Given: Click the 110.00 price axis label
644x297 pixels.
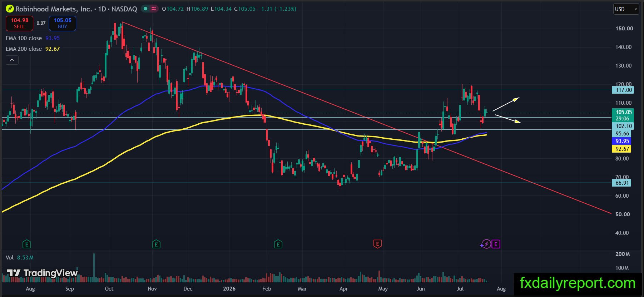Looking at the screenshot, I should point(624,103).
